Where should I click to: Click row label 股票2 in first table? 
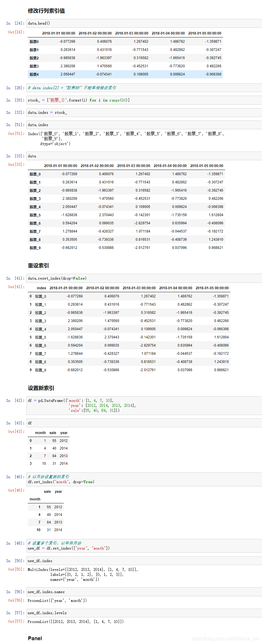[34, 58]
